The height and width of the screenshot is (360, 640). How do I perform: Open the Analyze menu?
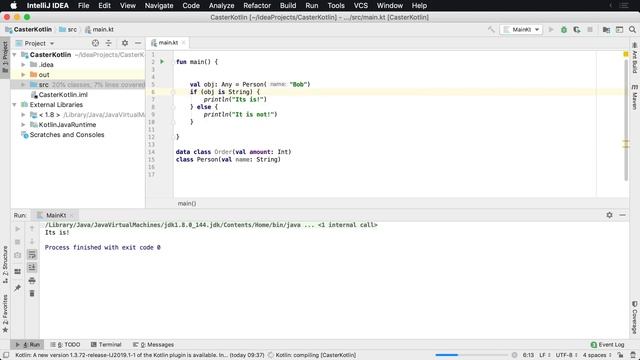point(221,5)
